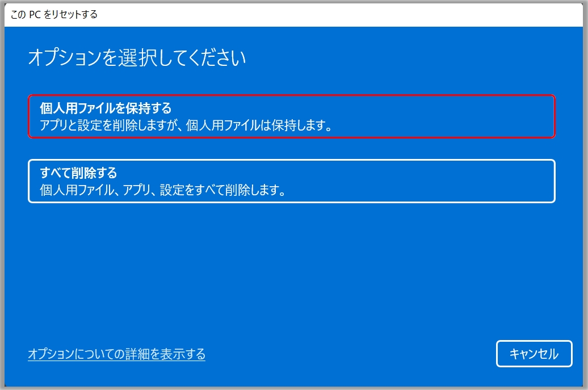The image size is (588, 390).
Task: Choose the すべて削除する option
Action: [x=291, y=181]
